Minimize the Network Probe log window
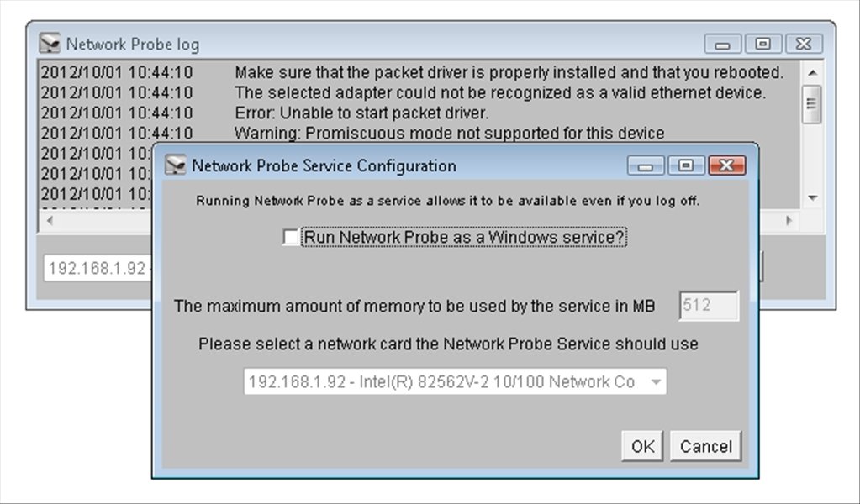Image resolution: width=860 pixels, height=504 pixels. coord(723,44)
